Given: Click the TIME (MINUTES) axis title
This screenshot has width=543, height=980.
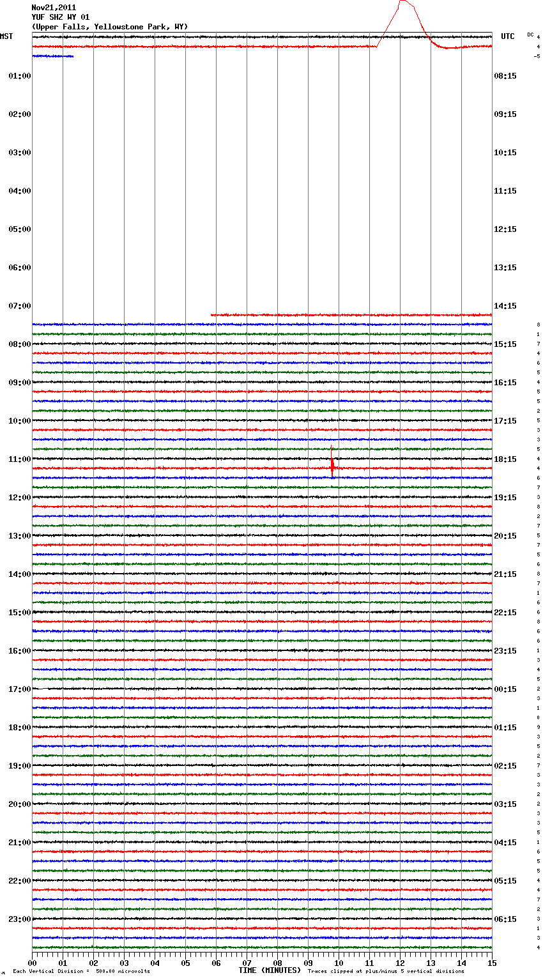Looking at the screenshot, I should pos(270,970).
